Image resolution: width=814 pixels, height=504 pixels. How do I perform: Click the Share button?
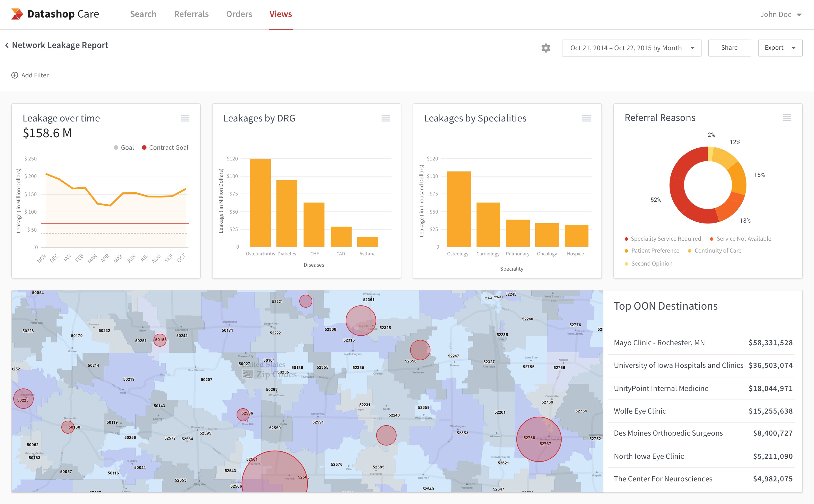pos(729,48)
